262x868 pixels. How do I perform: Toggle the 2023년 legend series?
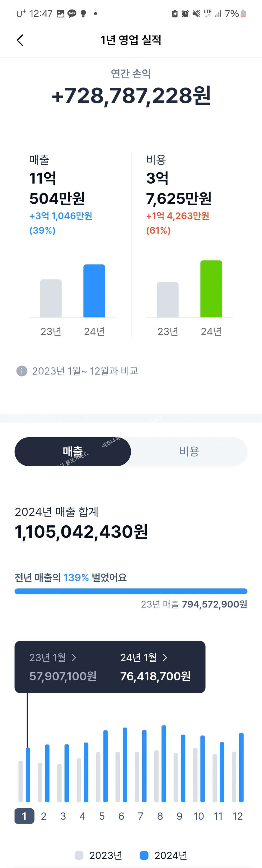pyautogui.click(x=98, y=855)
